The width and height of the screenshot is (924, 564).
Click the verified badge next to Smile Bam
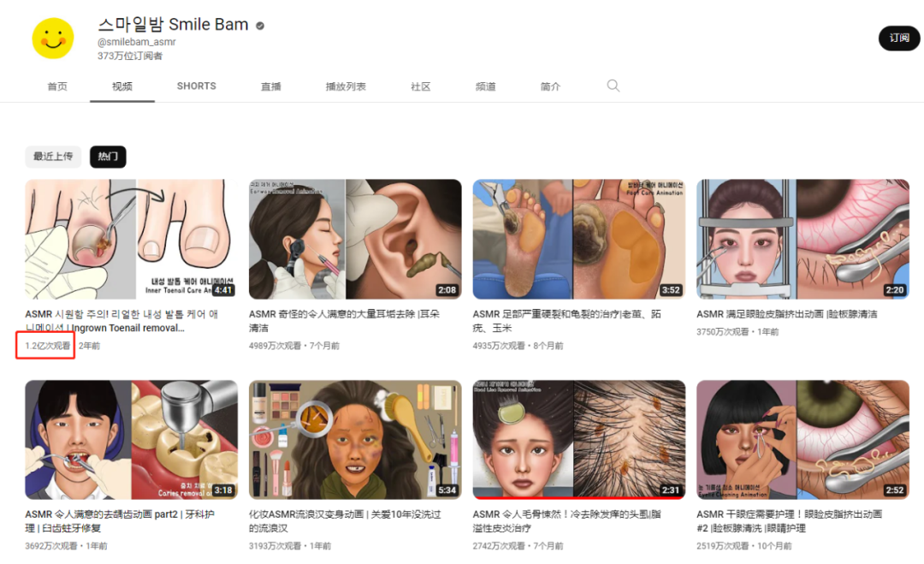pyautogui.click(x=260, y=26)
